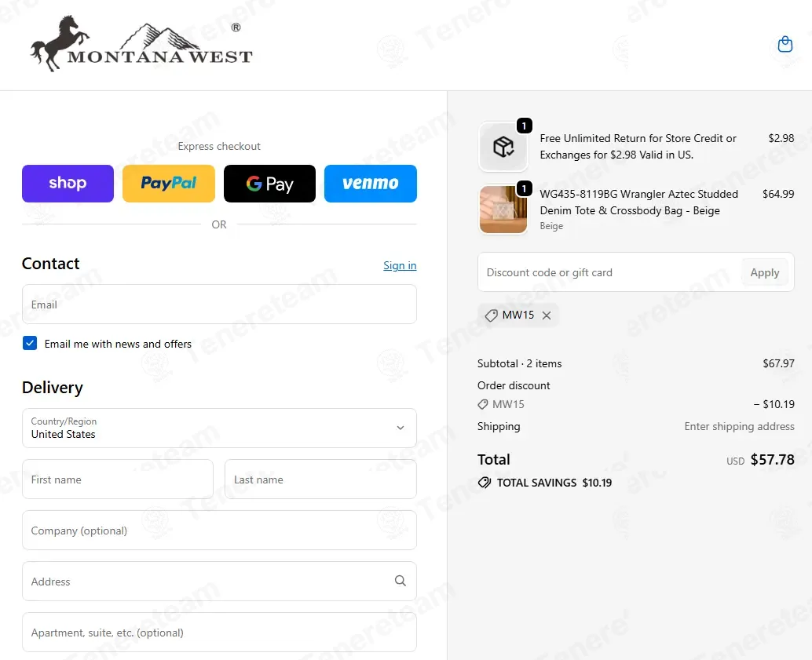Click the Country/Region chevron arrow
Image resolution: width=812 pixels, height=660 pixels.
(401, 428)
